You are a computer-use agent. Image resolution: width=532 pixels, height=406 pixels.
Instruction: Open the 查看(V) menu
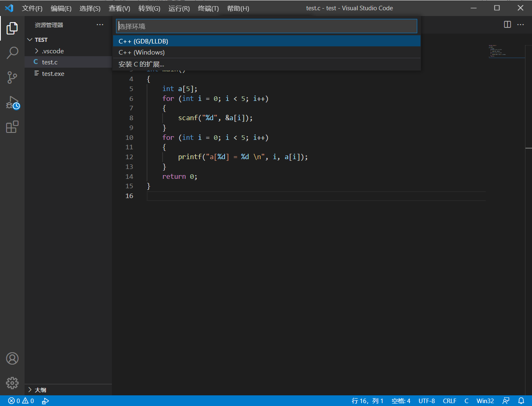[119, 8]
